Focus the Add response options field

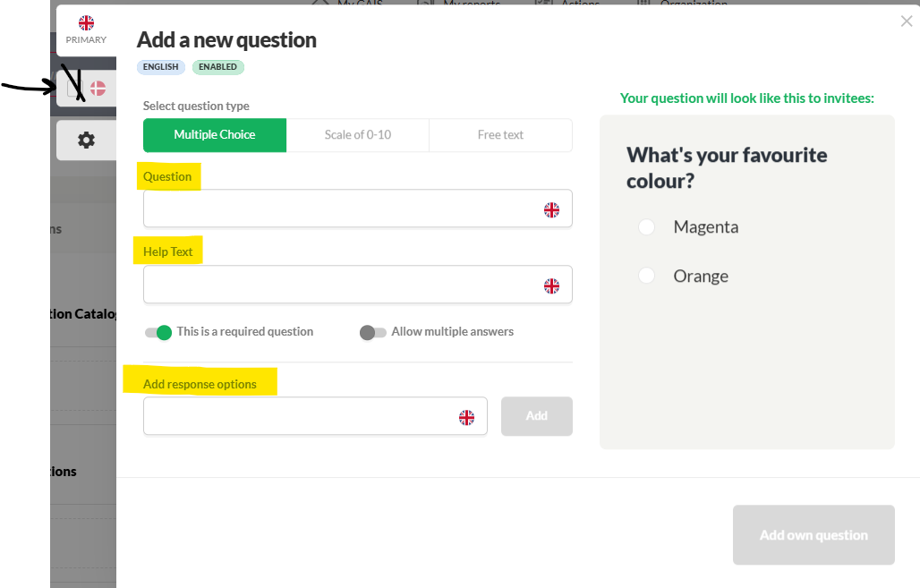pyautogui.click(x=315, y=416)
